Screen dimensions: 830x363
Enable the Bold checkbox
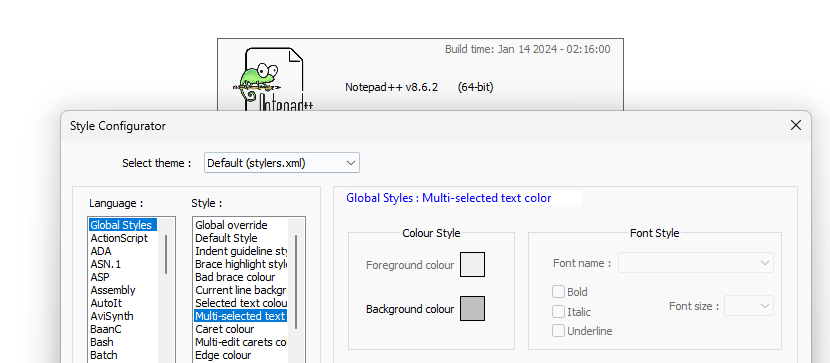coord(558,292)
